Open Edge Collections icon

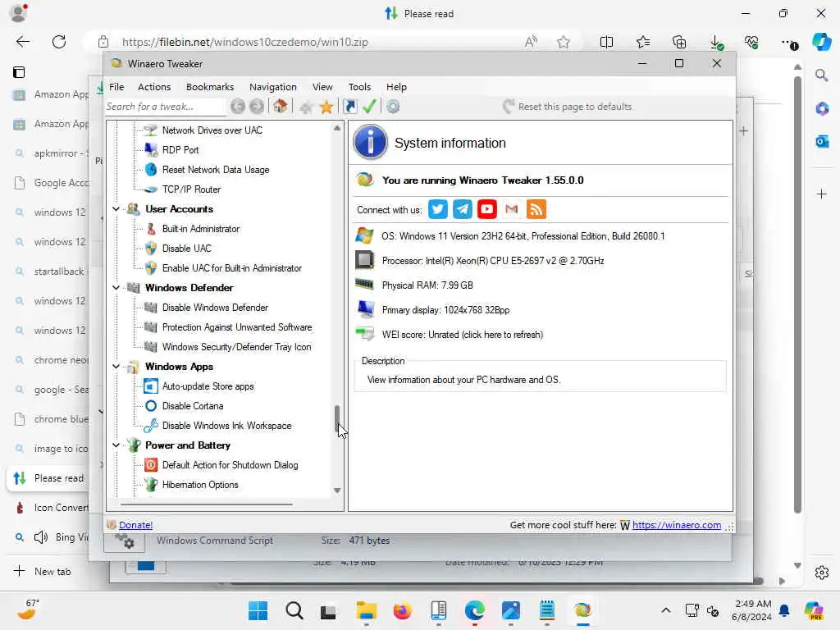coord(679,42)
